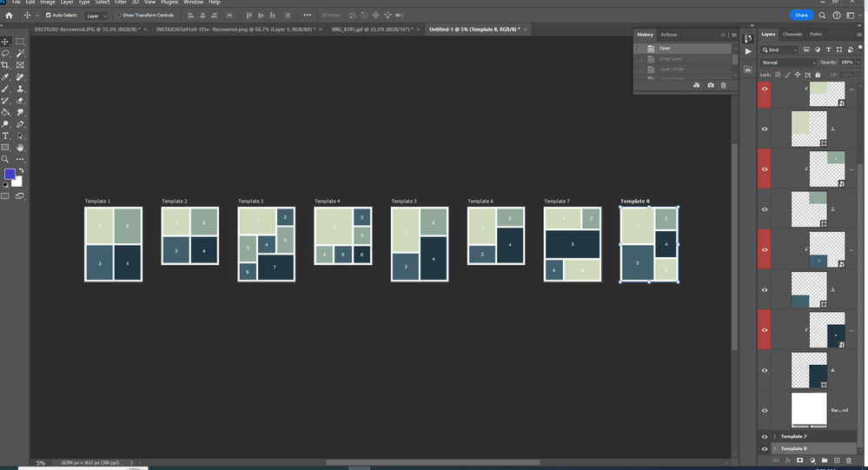
Task: Click the lock all layer icon
Action: pos(818,75)
